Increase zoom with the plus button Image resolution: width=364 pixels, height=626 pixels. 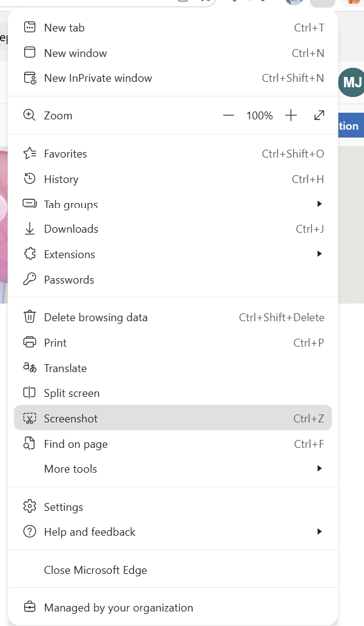tap(291, 115)
